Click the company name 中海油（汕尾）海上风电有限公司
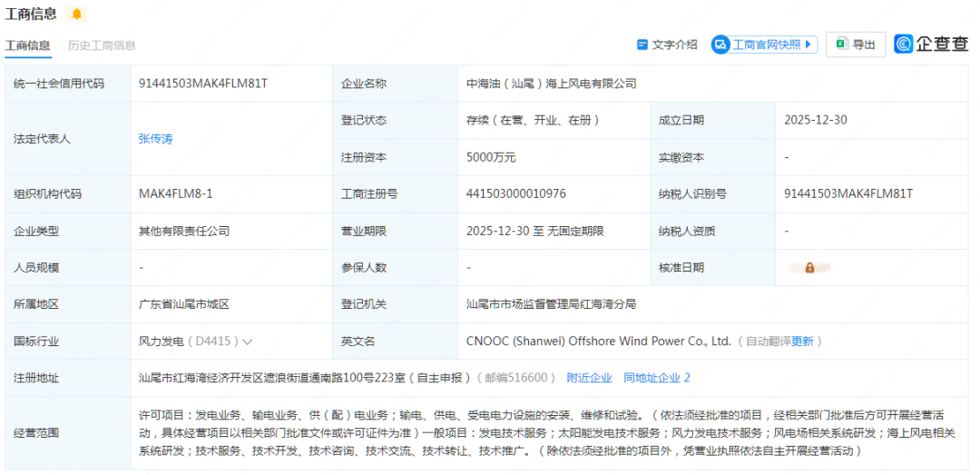This screenshot has width=980, height=475. (x=551, y=84)
